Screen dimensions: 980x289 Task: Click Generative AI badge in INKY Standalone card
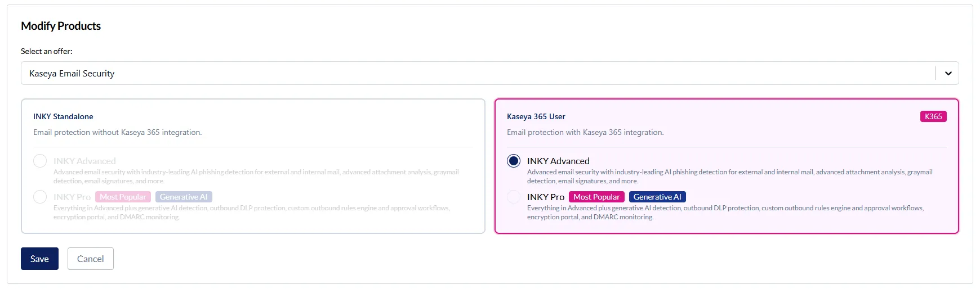pos(184,197)
